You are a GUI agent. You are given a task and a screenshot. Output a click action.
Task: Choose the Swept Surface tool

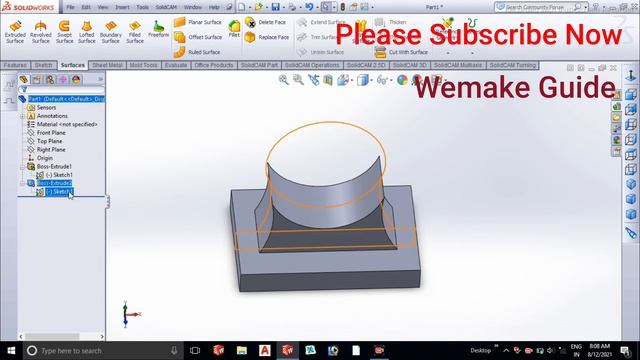click(x=64, y=32)
